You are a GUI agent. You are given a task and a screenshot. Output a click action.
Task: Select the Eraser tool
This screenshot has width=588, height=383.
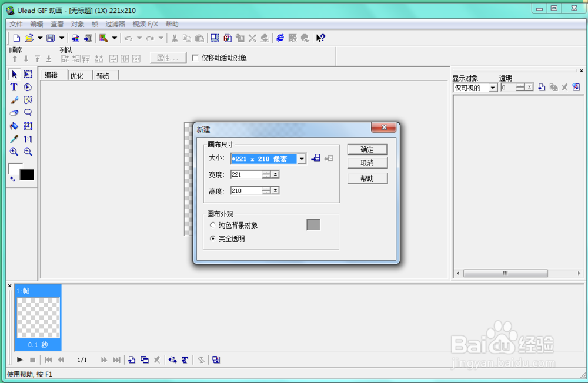(x=14, y=113)
